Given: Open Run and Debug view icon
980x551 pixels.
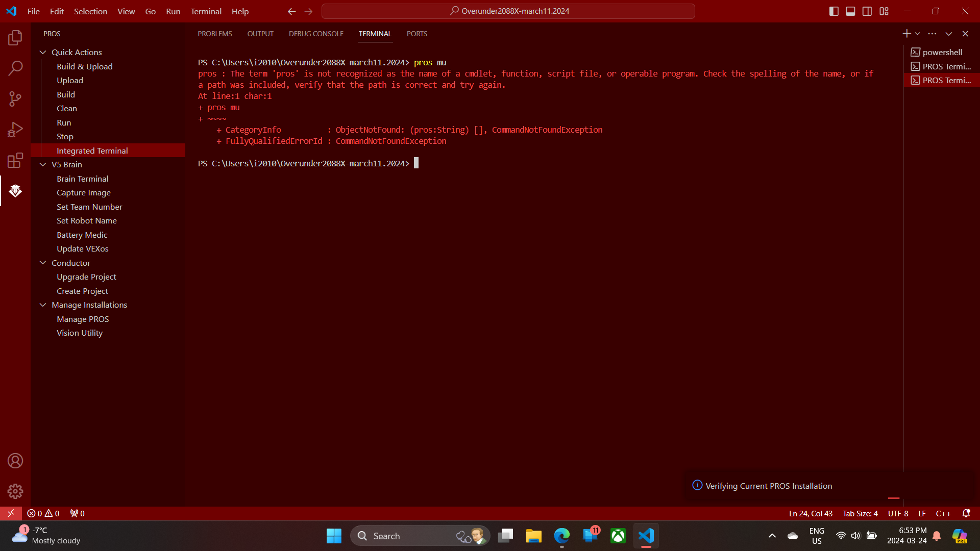Looking at the screenshot, I should click(15, 129).
